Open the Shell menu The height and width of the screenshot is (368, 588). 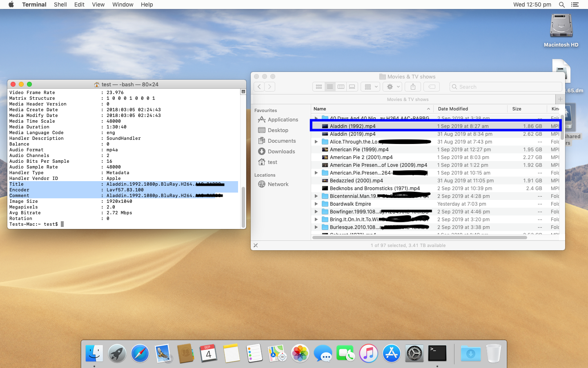(x=60, y=4)
